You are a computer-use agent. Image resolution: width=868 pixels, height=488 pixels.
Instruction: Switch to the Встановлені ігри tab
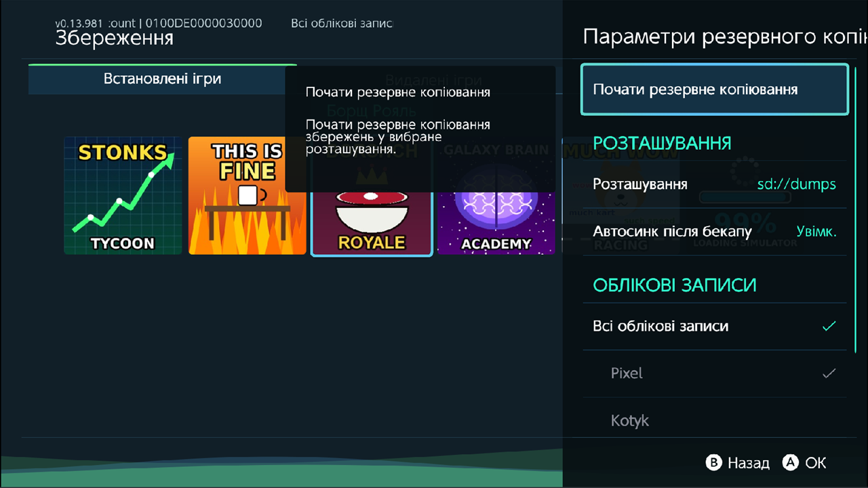click(163, 79)
